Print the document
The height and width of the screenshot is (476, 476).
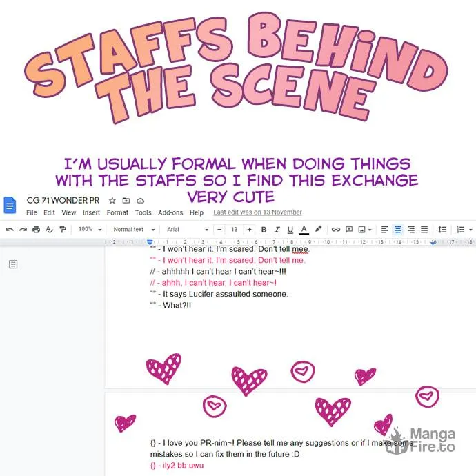(36, 230)
